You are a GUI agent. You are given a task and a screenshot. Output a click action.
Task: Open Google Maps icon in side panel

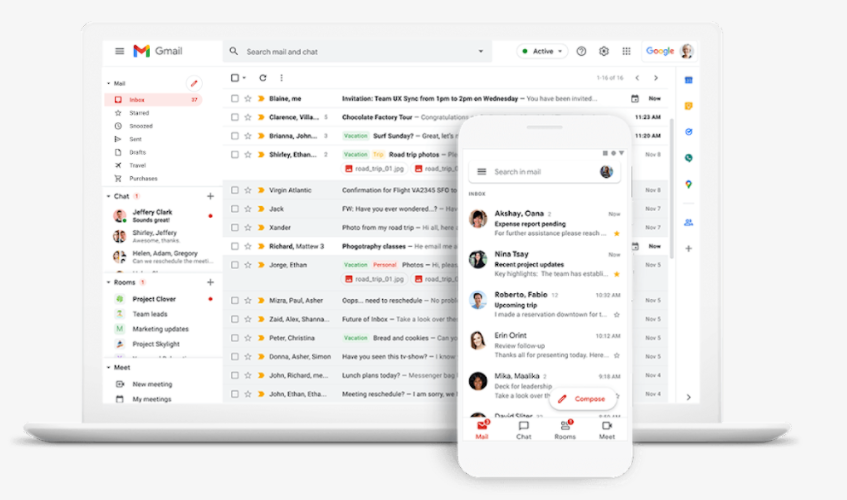click(689, 185)
